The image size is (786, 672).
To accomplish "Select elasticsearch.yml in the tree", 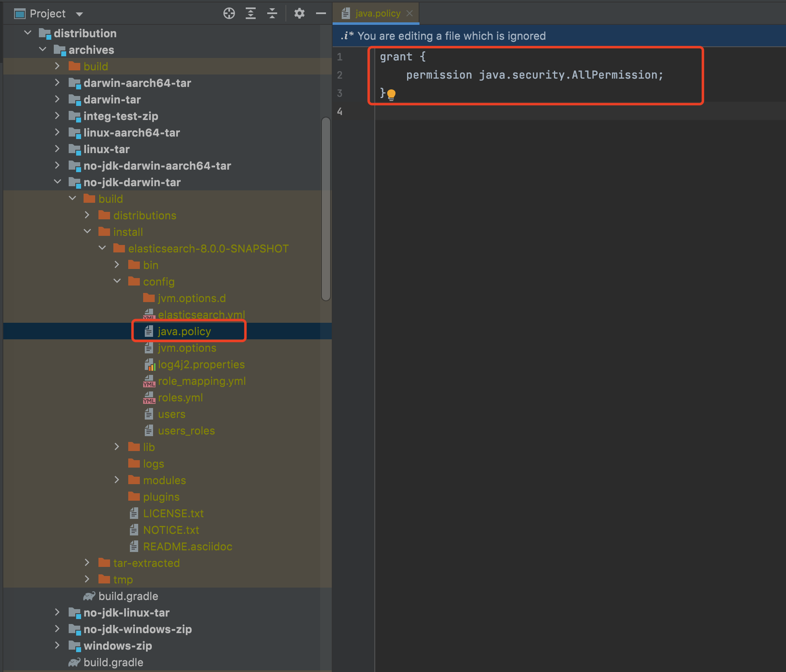I will (201, 315).
